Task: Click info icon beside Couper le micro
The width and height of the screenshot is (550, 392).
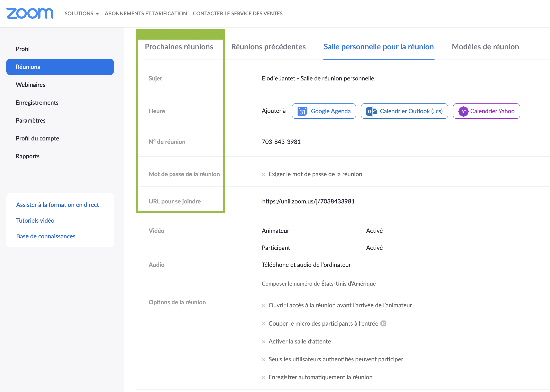Action: click(x=383, y=323)
